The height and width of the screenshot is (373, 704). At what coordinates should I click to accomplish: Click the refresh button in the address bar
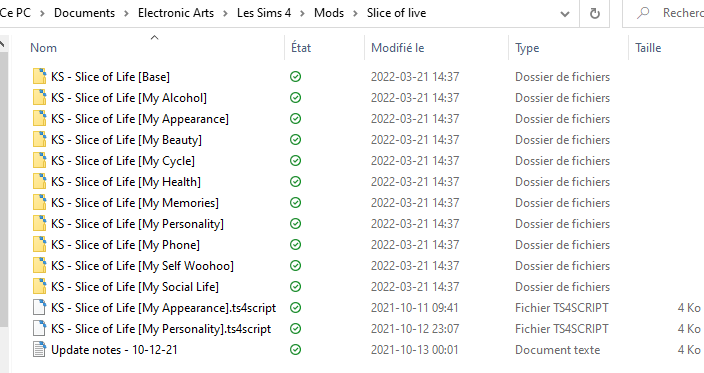594,13
